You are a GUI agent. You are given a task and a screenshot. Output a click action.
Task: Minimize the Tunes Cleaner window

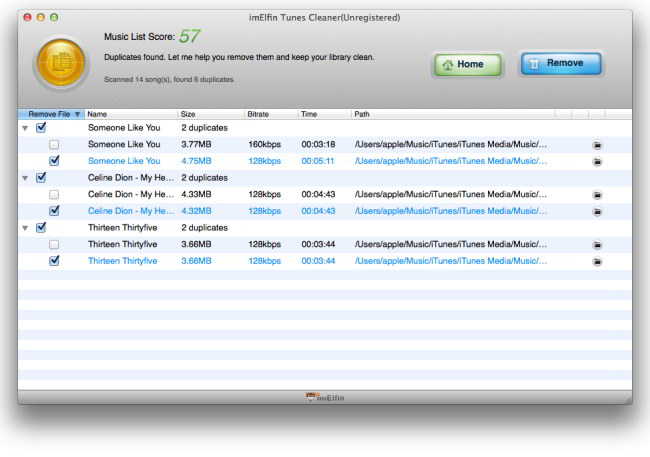coord(41,17)
